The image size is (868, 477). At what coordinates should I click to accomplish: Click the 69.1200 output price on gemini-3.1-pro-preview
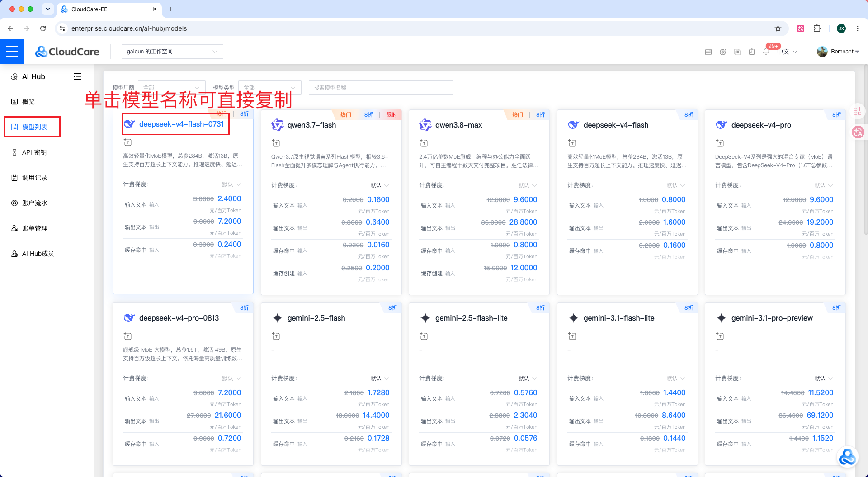pyautogui.click(x=820, y=416)
